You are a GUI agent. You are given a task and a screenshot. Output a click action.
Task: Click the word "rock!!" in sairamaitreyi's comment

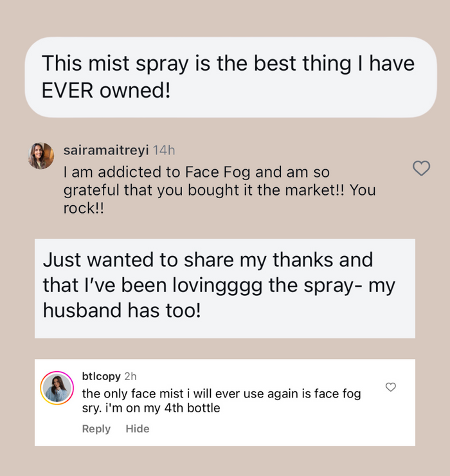click(84, 210)
